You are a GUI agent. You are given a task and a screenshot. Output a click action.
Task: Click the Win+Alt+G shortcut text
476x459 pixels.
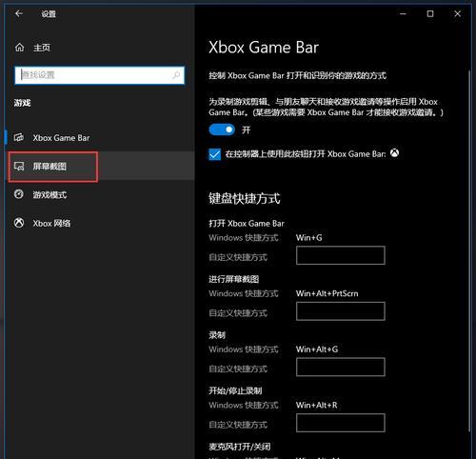click(317, 349)
